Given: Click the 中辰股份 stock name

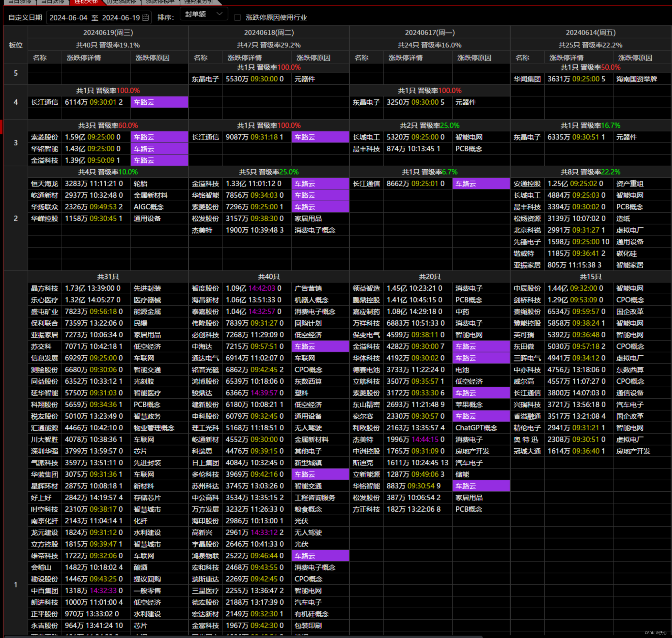Looking at the screenshot, I should 527,288.
